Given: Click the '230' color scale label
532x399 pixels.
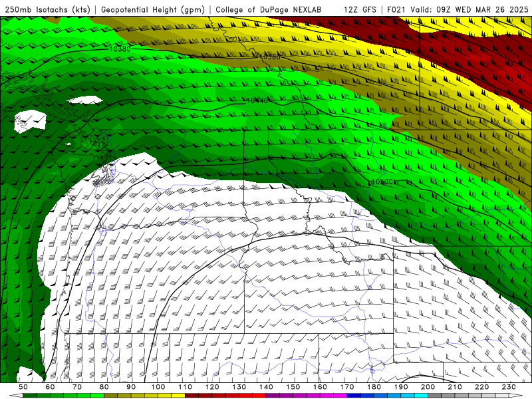Looking at the screenshot, I should tap(509, 387).
